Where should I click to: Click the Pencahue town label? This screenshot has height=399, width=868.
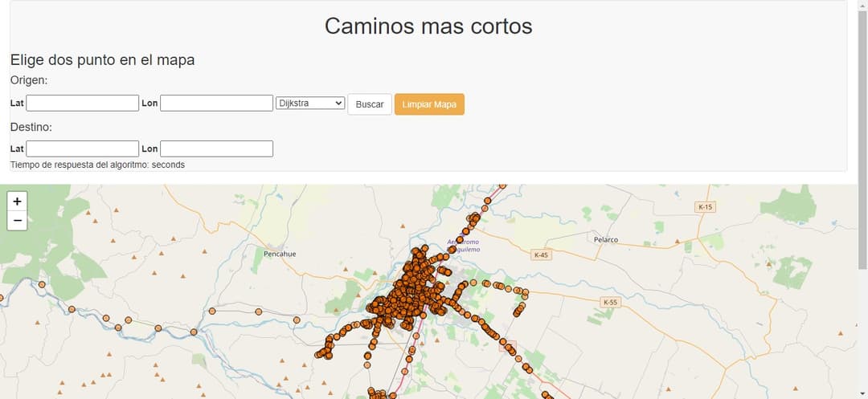pos(280,254)
